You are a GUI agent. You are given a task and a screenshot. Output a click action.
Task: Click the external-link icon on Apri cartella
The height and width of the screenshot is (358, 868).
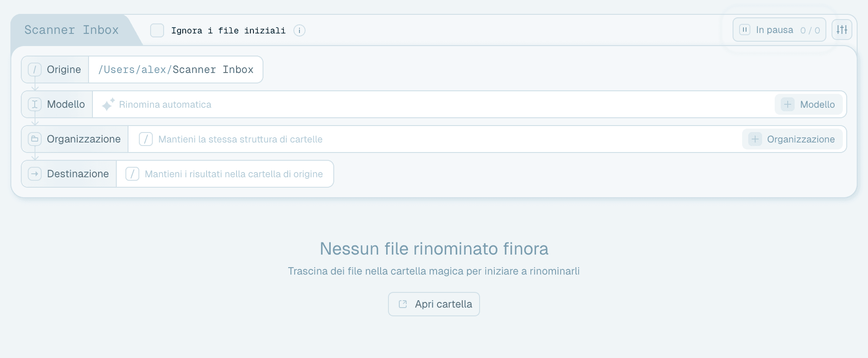(403, 304)
